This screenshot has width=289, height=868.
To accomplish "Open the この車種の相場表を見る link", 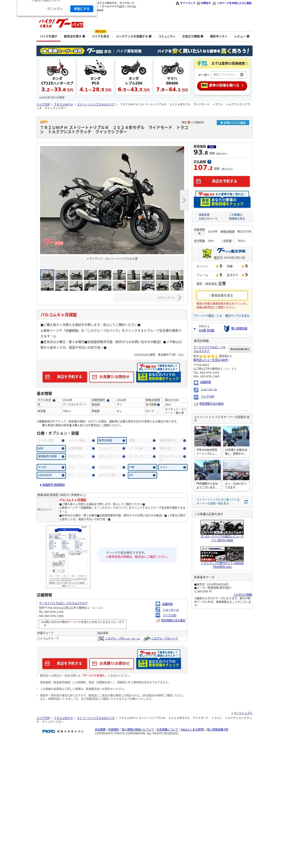I will [x=237, y=217].
